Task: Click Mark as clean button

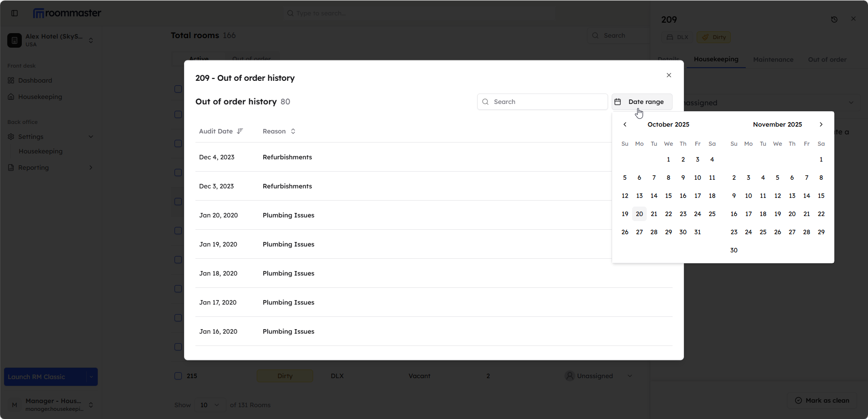Action: click(822, 400)
